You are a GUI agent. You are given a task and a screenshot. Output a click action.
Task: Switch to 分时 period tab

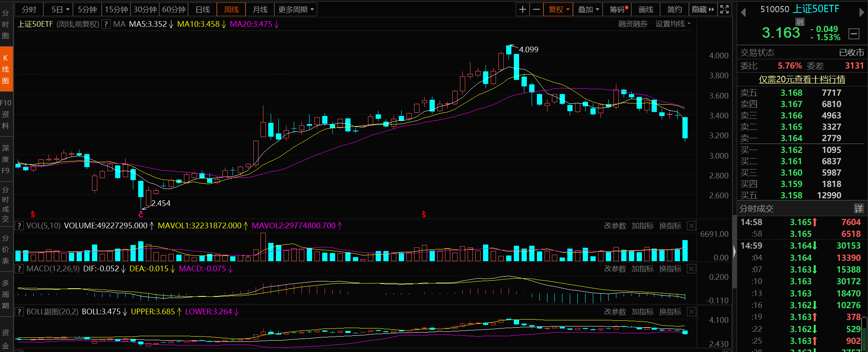click(29, 9)
